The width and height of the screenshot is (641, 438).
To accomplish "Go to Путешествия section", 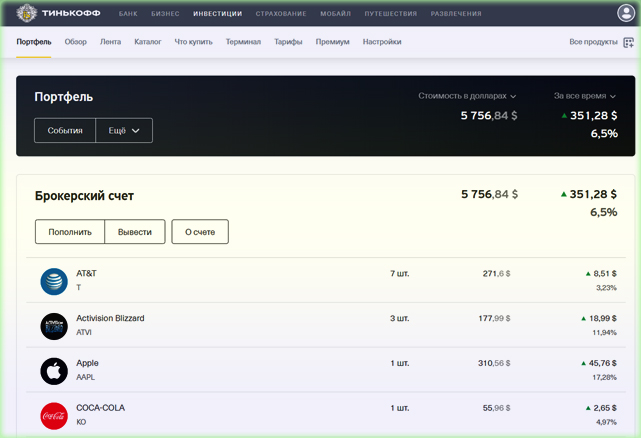I will (x=390, y=13).
